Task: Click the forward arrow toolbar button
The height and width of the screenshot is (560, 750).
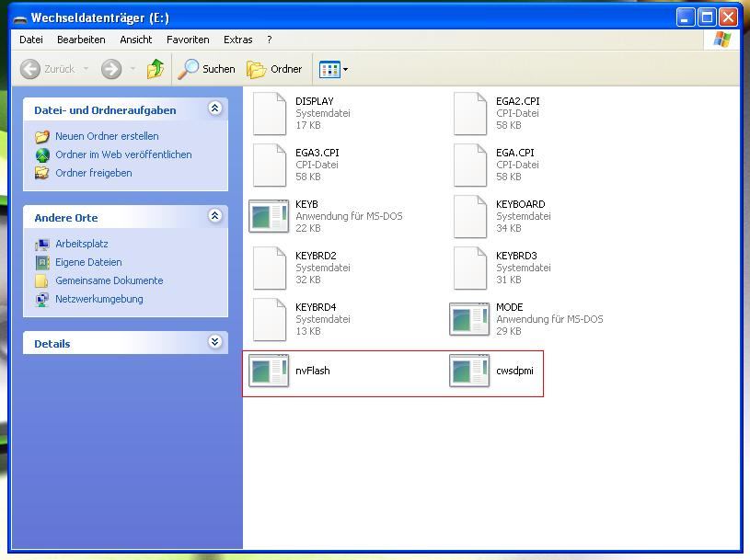Action: coord(111,69)
